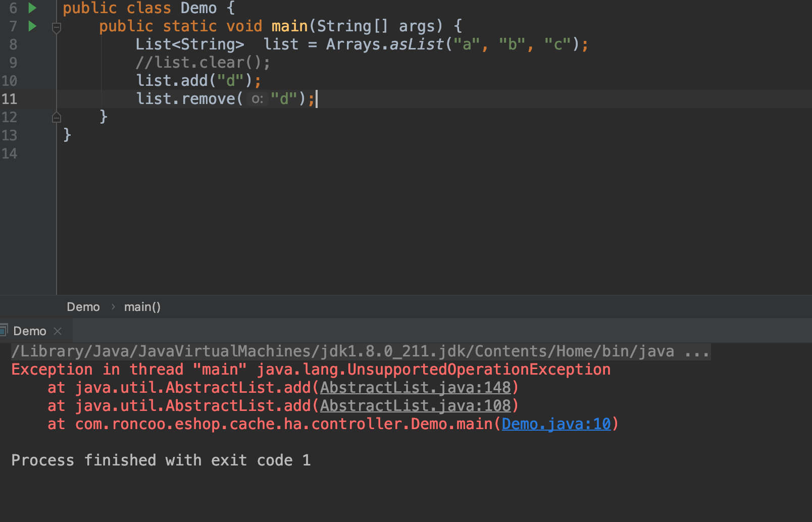Click the List<String> type declaration
Viewport: 812px width, 522px height.
pos(190,44)
